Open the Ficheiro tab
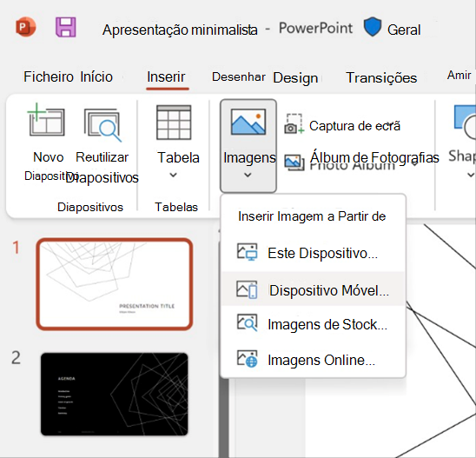 [x=49, y=76]
